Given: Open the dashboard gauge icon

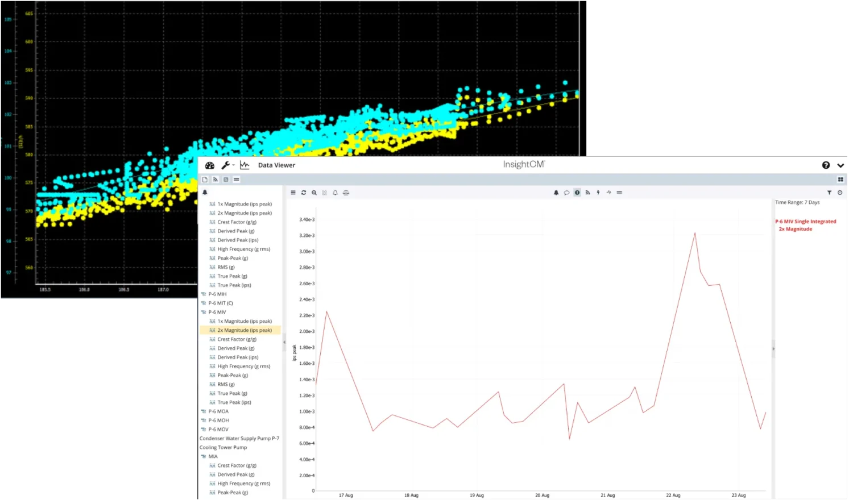Looking at the screenshot, I should (209, 165).
